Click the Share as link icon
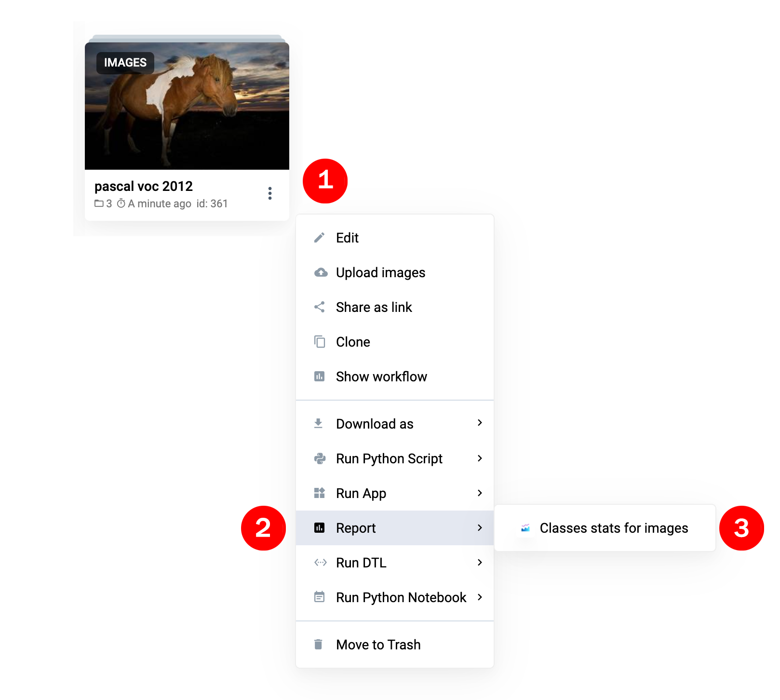 click(x=319, y=307)
